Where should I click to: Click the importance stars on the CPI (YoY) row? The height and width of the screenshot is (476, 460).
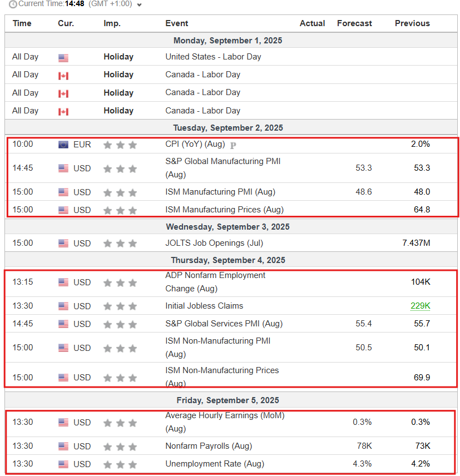(x=120, y=145)
